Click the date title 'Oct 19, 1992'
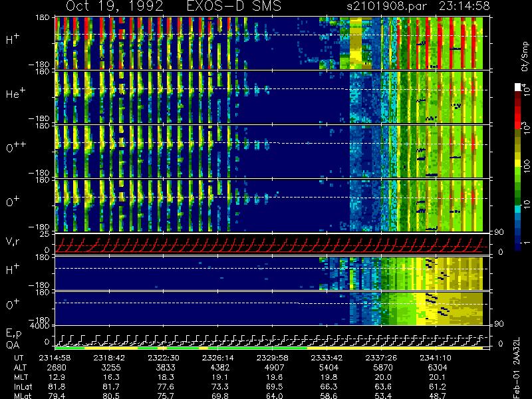Screen dimensions: 532x399 (x=114, y=6)
